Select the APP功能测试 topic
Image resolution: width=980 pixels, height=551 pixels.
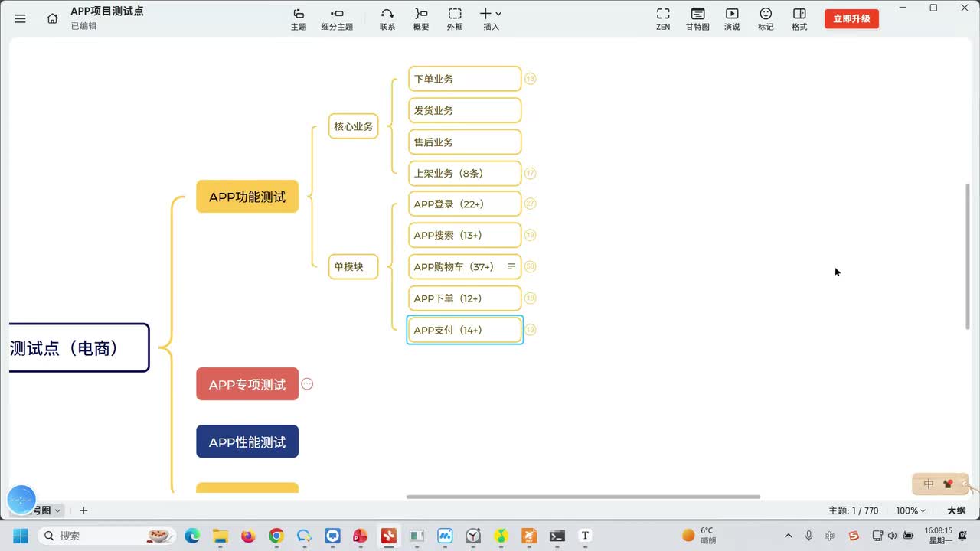[247, 197]
